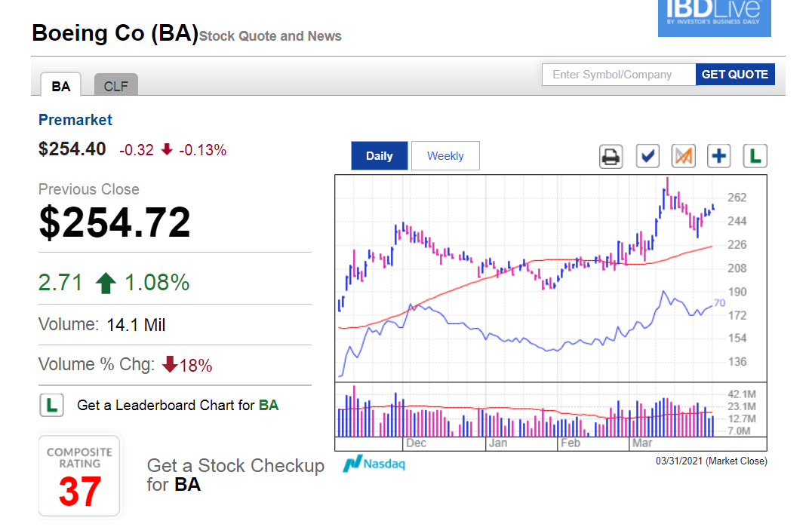Click the premarket change -0.13% value
The image size is (812, 527).
pos(202,151)
